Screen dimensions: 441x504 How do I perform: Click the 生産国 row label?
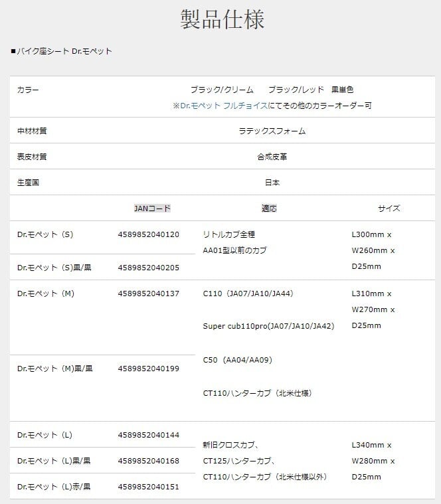coord(28,182)
